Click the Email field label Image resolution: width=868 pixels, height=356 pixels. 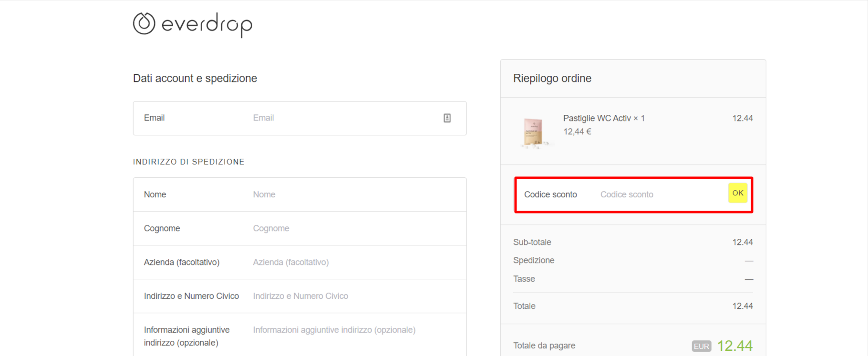click(154, 118)
